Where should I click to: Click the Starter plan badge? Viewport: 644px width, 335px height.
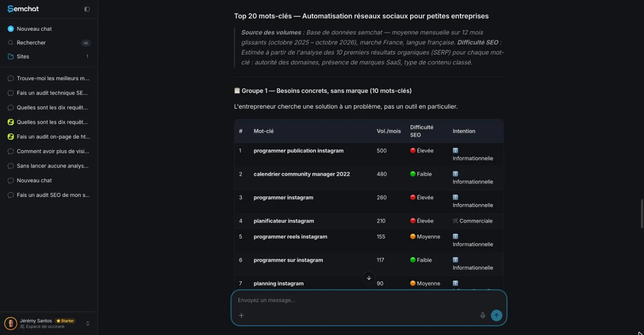(x=65, y=321)
